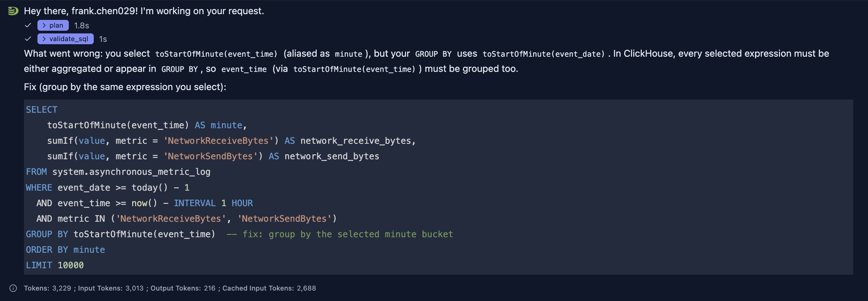Click the plan step label
868x301 pixels.
point(56,25)
